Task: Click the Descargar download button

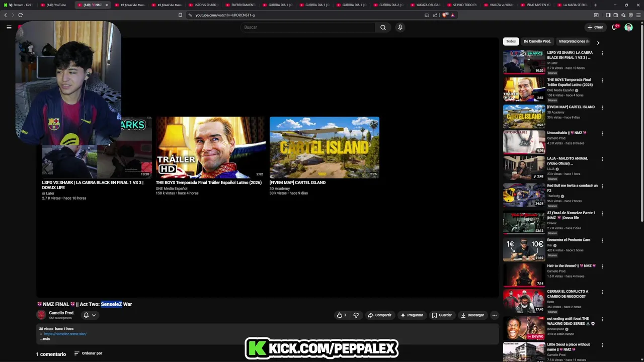Action: [472, 315]
